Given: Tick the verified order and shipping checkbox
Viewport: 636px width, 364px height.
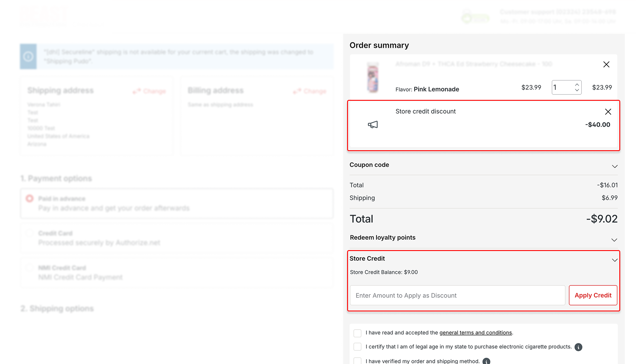Looking at the screenshot, I should [358, 361].
